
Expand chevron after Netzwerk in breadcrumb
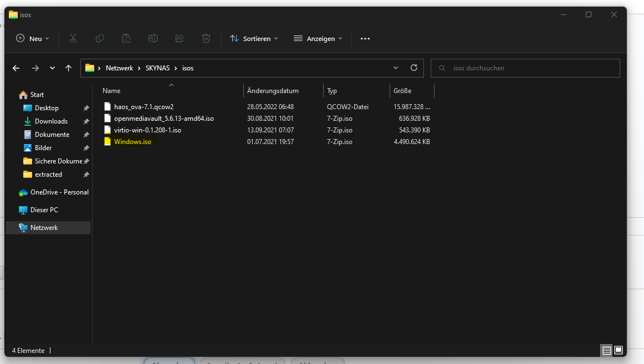139,68
